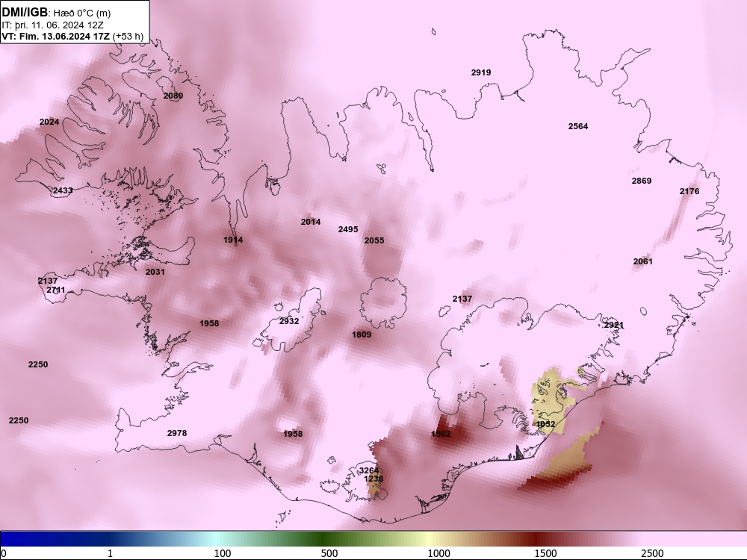This screenshot has width=747, height=560.
Task: Click the 1052 value on the map
Action: [545, 424]
